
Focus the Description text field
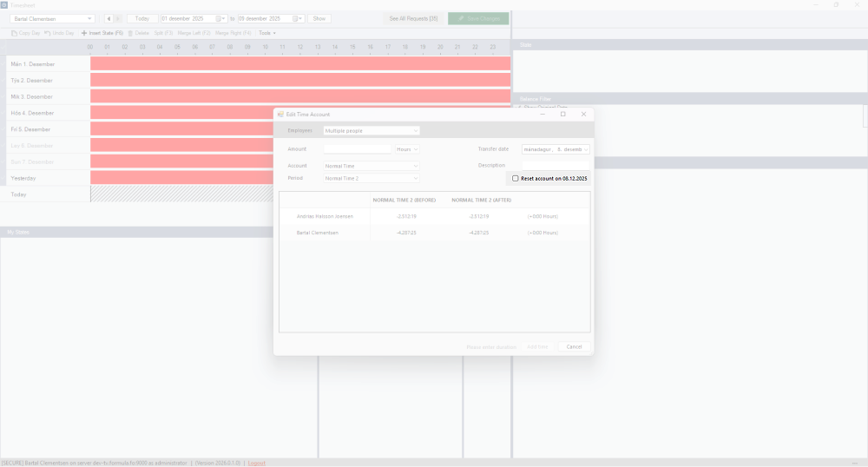coord(556,166)
